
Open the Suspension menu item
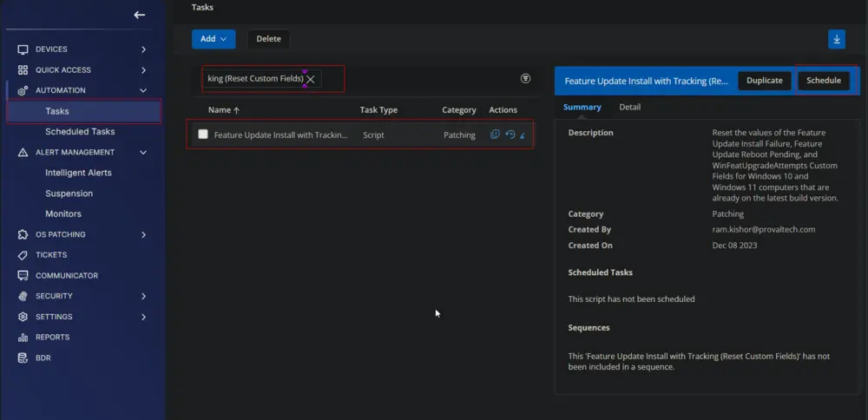pos(69,194)
